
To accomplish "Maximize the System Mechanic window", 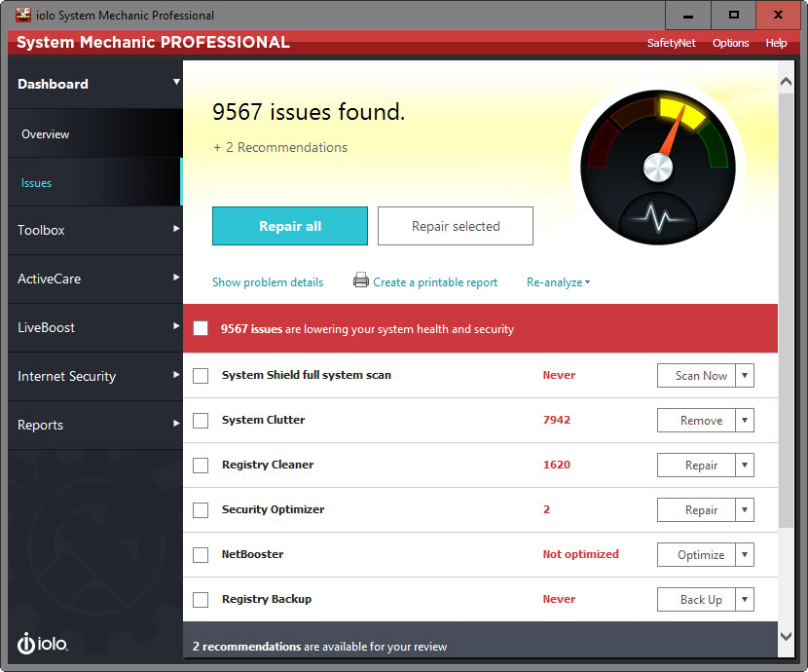I will coord(734,16).
